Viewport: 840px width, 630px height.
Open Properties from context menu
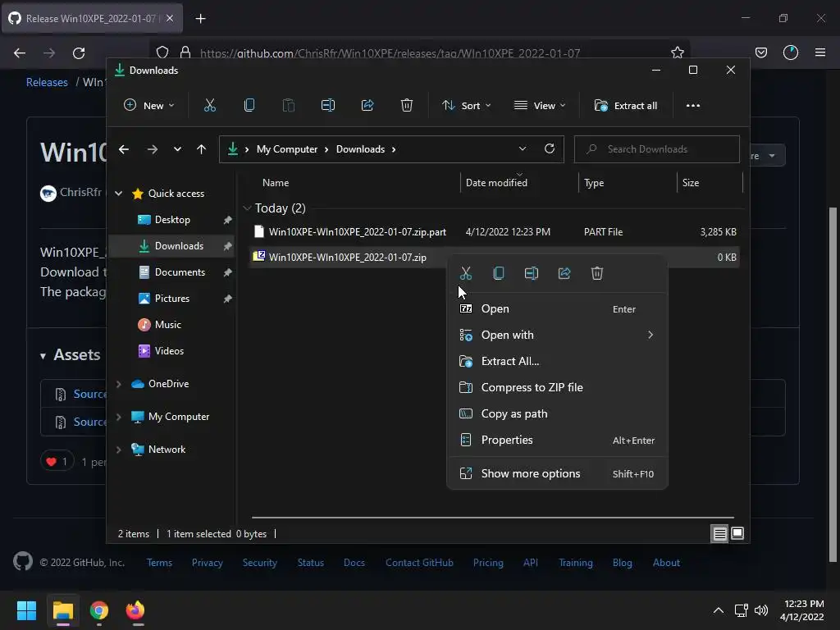(557, 441)
